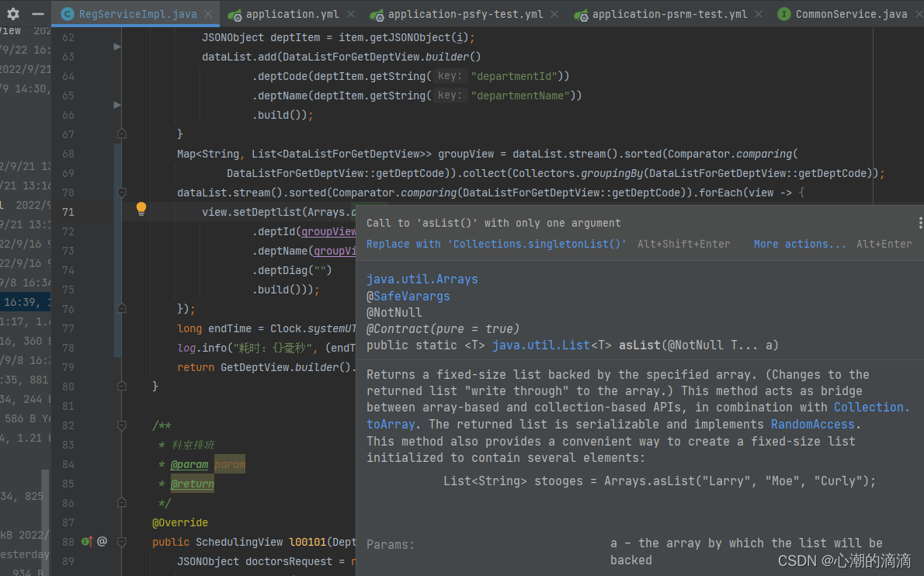Image resolution: width=924 pixels, height=576 pixels.
Task: Click the yellow intention bulb on line 71
Action: [141, 208]
